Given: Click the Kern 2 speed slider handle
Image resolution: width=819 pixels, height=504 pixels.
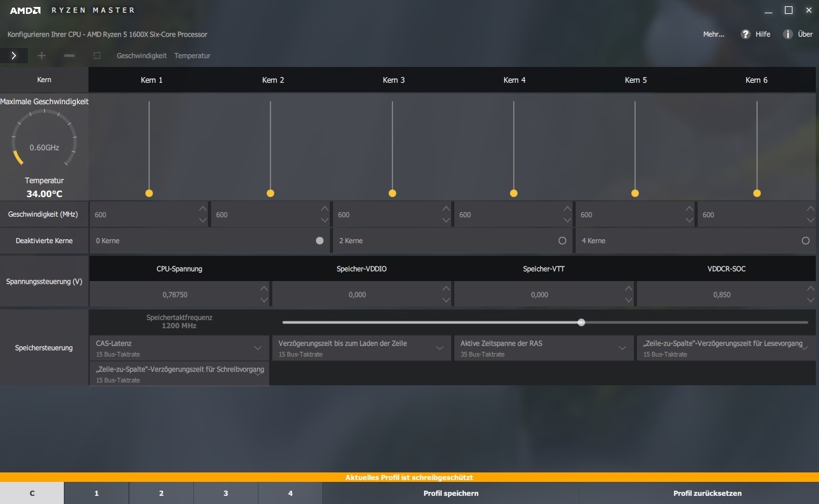Looking at the screenshot, I should pyautogui.click(x=270, y=193).
